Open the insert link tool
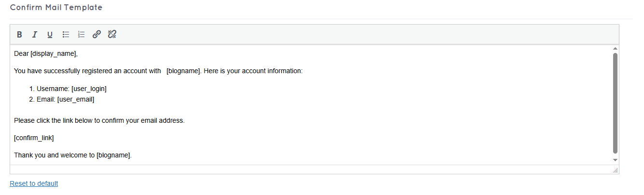Viewport: 644px width, 195px height. pyautogui.click(x=96, y=34)
